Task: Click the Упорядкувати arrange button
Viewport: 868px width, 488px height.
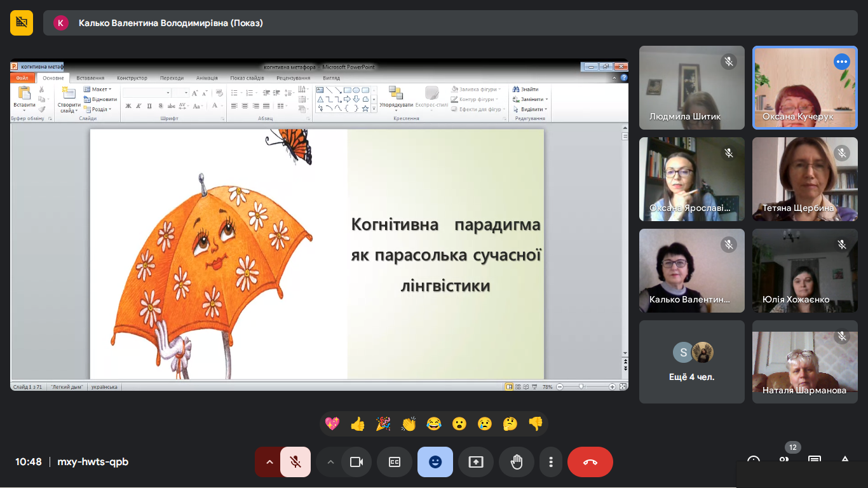Action: point(396,98)
